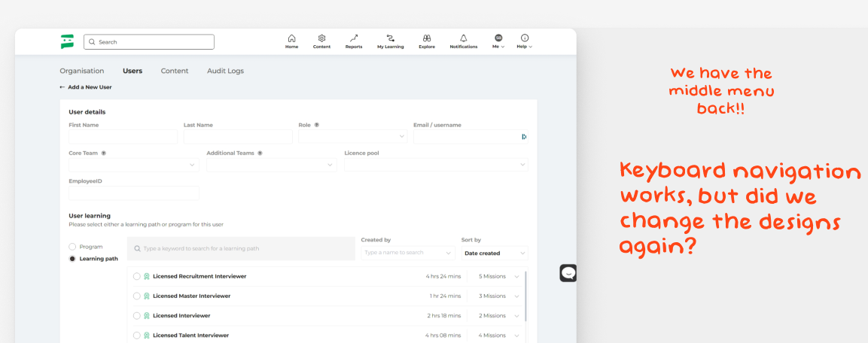868x343 pixels.
Task: Select Licensed Master Interviewer radio
Action: point(137,296)
